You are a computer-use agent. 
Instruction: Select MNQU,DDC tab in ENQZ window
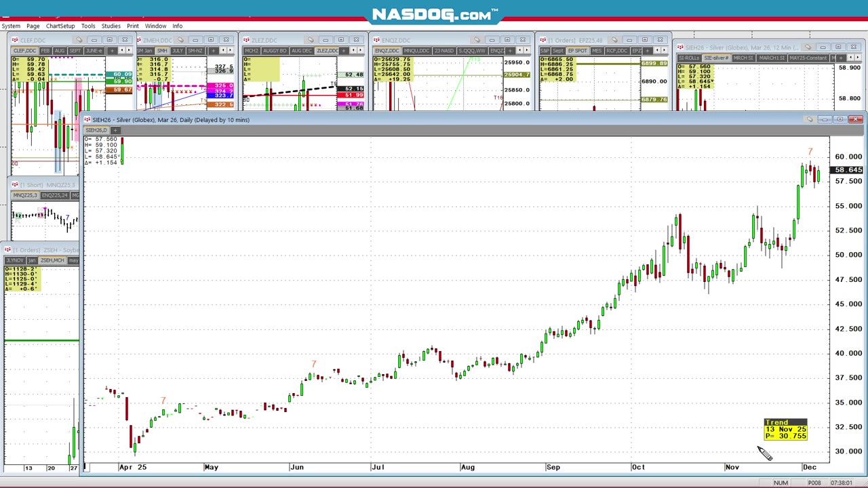point(416,51)
